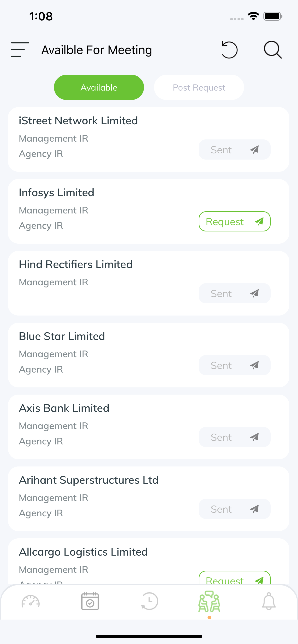This screenshot has width=298, height=644.
Task: Open the dashboard speedometer tab icon
Action: [x=30, y=602]
